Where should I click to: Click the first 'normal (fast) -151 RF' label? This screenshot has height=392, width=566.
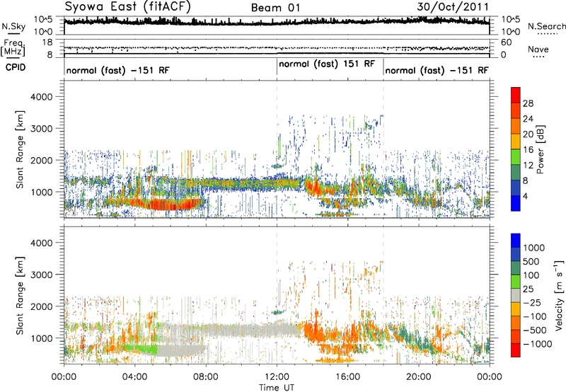(x=117, y=70)
